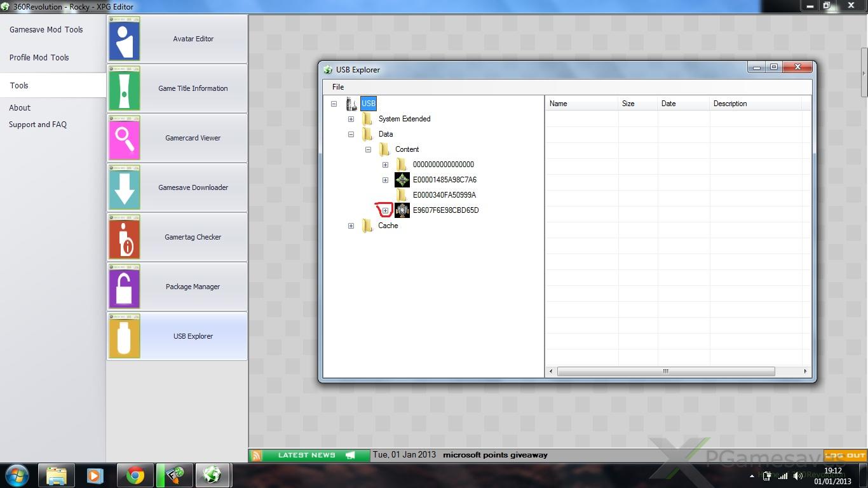Switch to Gamesave Mod Tools section

[x=46, y=30]
